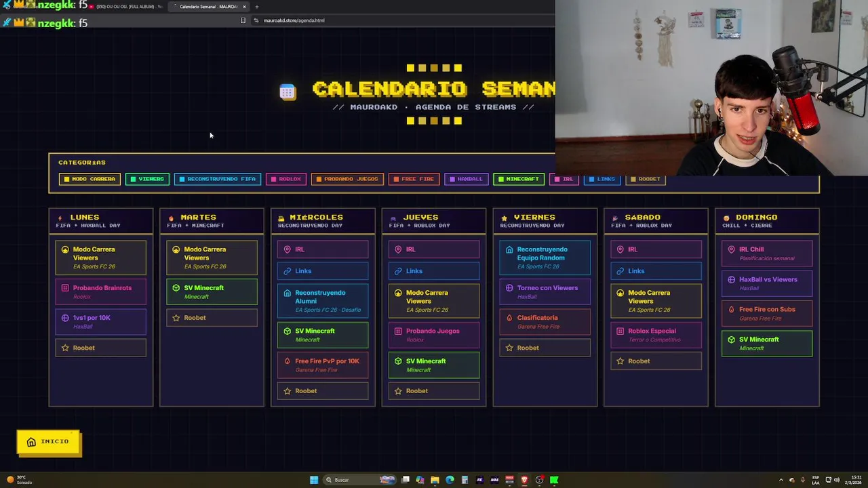Click the Lunes day column header
Image resolution: width=868 pixels, height=488 pixels.
pyautogui.click(x=100, y=221)
